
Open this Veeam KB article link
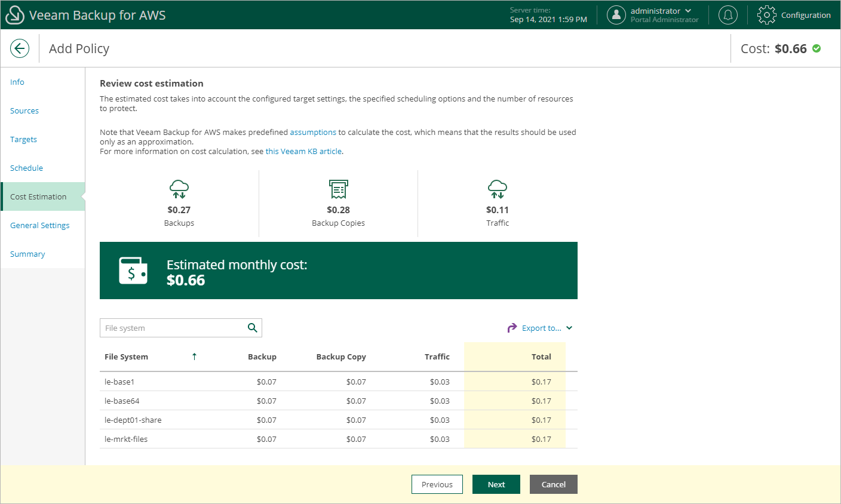(x=303, y=151)
